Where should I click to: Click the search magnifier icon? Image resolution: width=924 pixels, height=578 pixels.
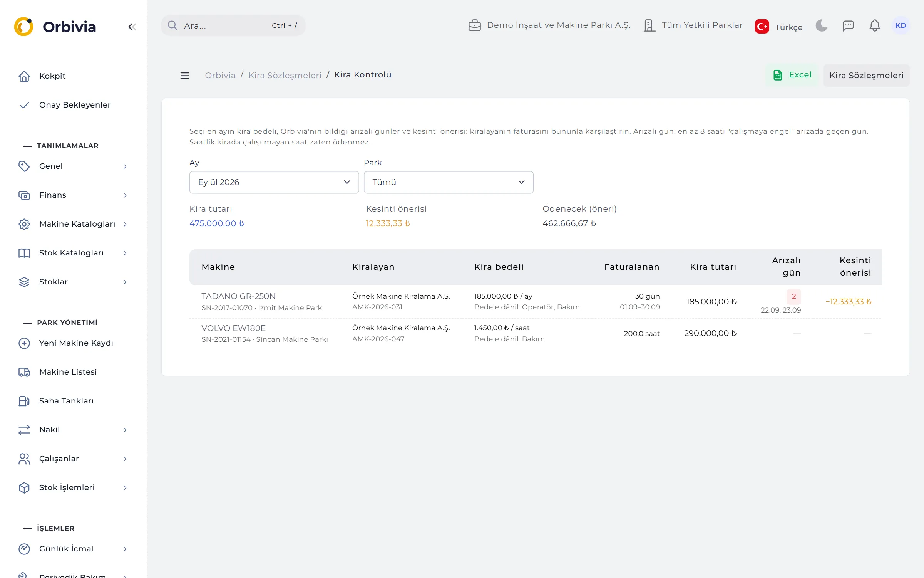[172, 25]
